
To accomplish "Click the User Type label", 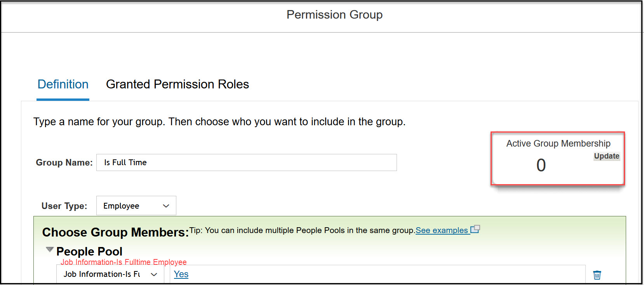I will [x=64, y=206].
